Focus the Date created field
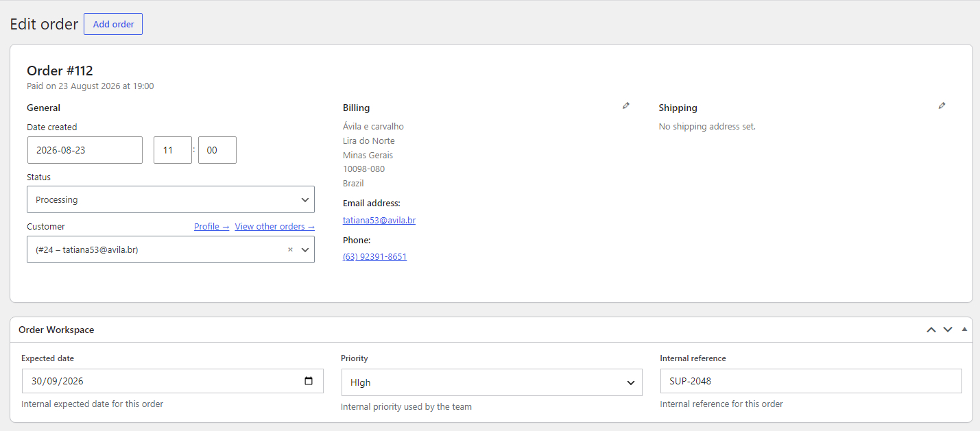The width and height of the screenshot is (980, 431). (x=85, y=150)
